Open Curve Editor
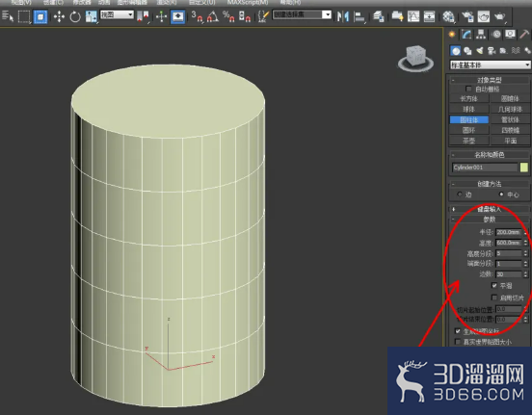 tap(413, 16)
